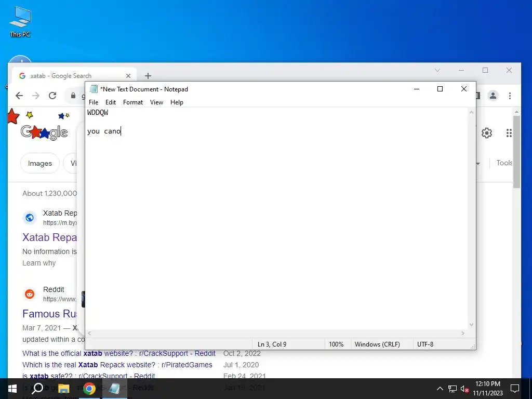Open Notepad's File menu
Image resolution: width=532 pixels, height=399 pixels.
coord(94,102)
